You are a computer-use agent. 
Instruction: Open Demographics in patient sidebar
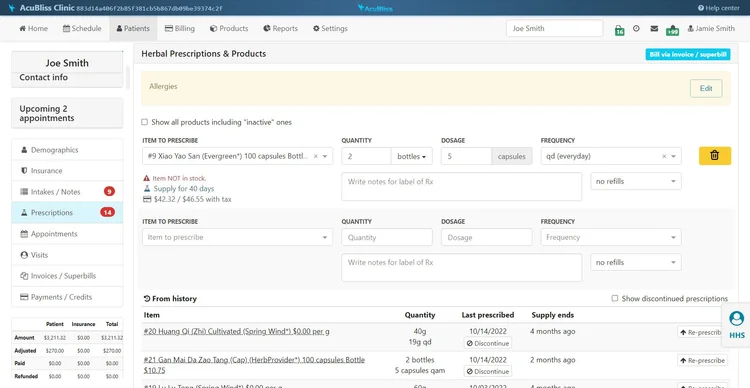point(67,150)
